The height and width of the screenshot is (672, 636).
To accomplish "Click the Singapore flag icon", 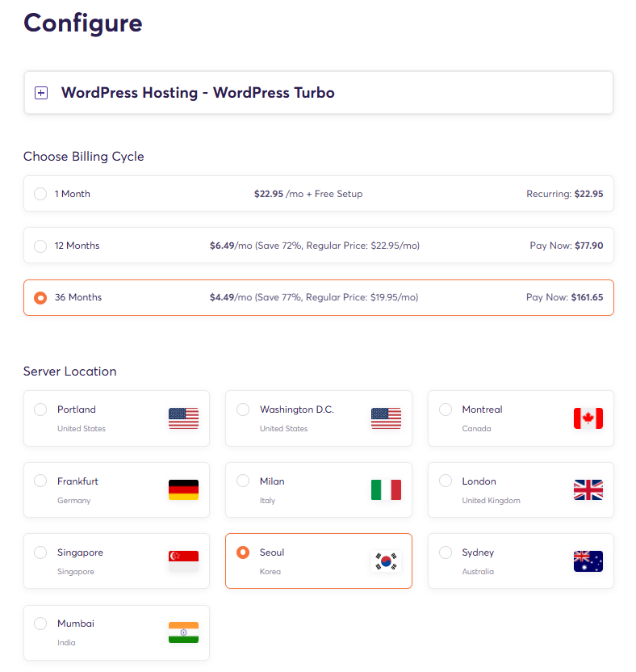I will click(183, 561).
